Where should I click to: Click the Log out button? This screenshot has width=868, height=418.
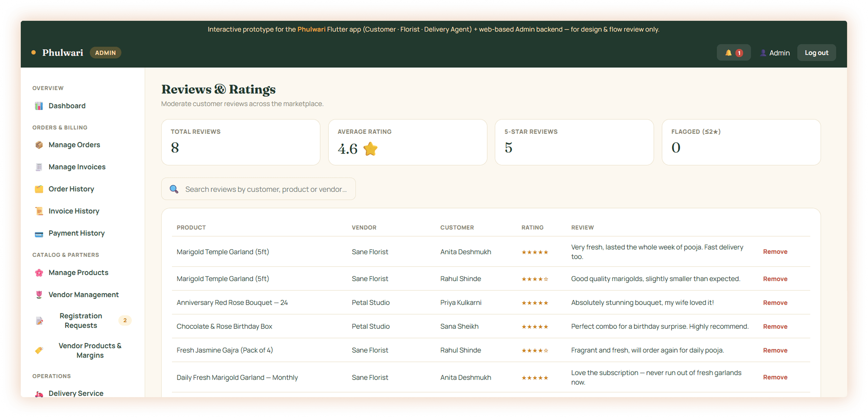(816, 53)
